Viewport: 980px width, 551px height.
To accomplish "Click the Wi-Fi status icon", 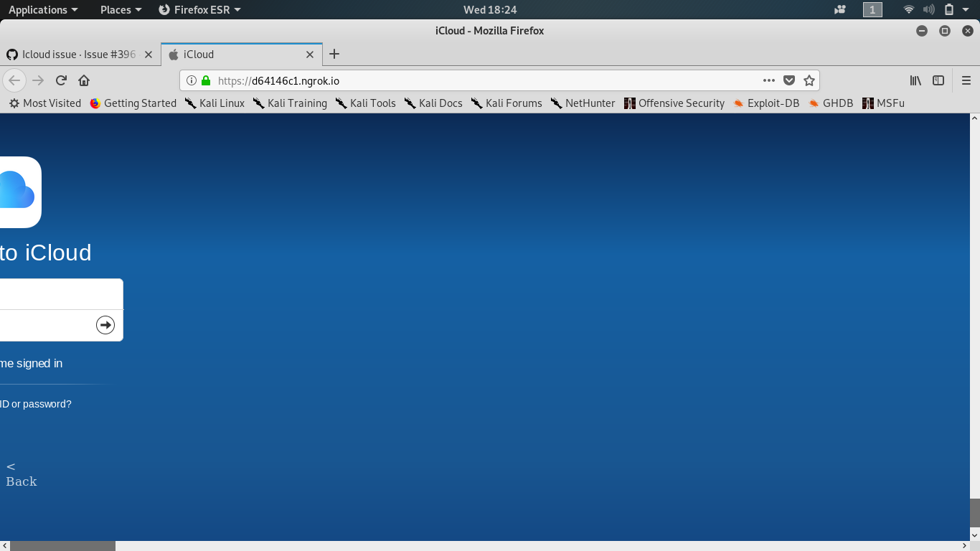I will (909, 9).
